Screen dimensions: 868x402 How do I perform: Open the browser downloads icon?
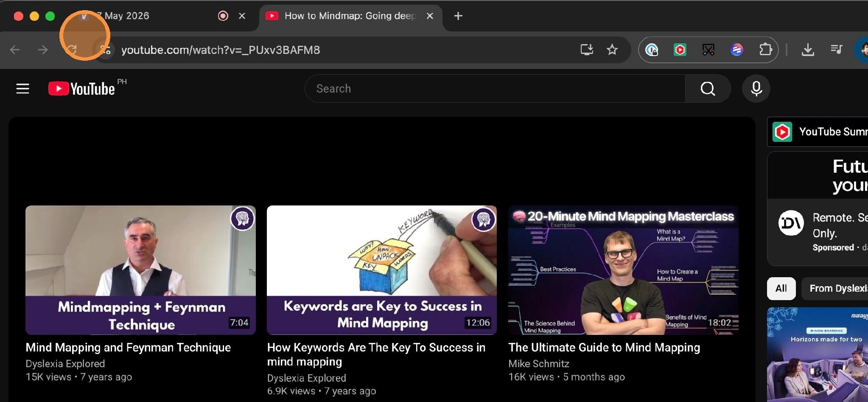(808, 50)
